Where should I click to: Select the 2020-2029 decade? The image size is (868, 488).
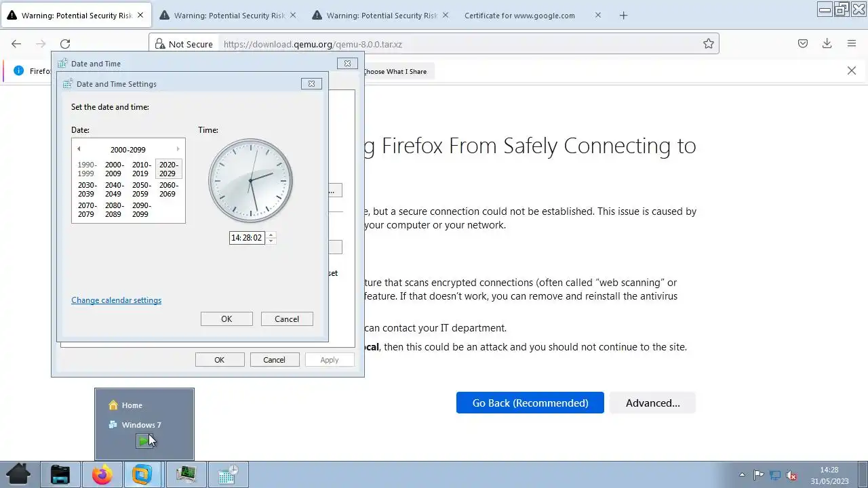click(168, 169)
